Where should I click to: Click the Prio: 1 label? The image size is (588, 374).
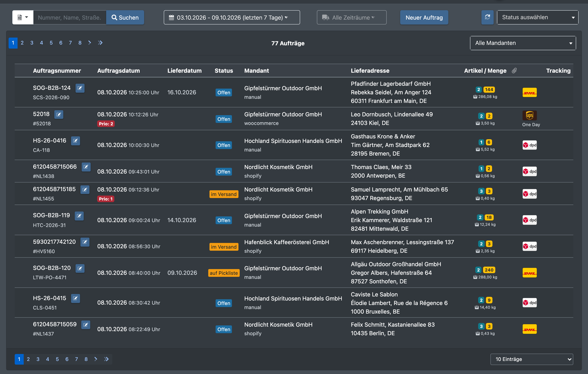[x=106, y=199]
